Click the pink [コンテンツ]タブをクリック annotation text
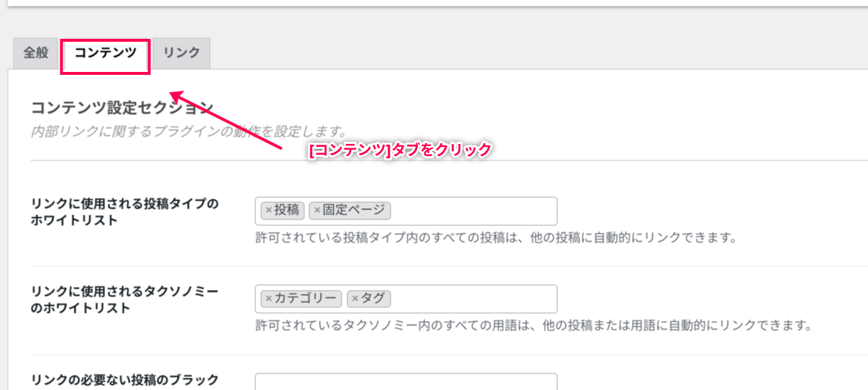 399,150
